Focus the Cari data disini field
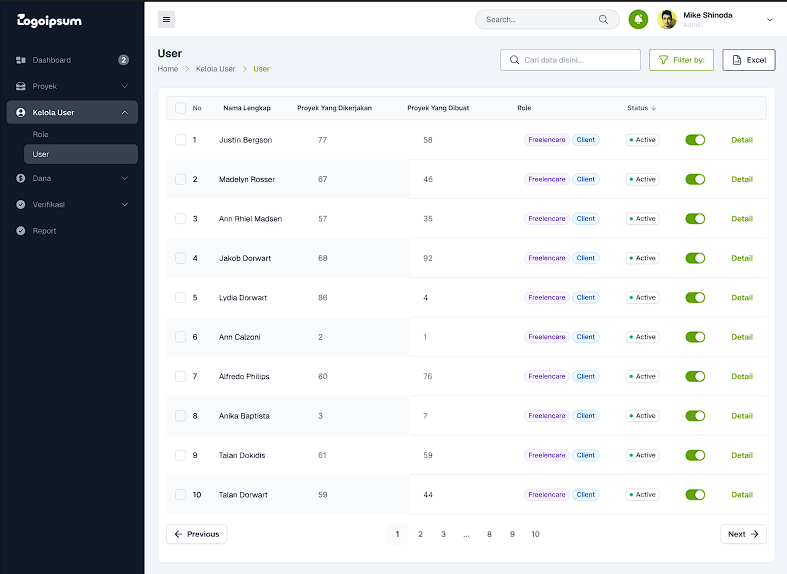This screenshot has height=574, width=787. coord(570,60)
